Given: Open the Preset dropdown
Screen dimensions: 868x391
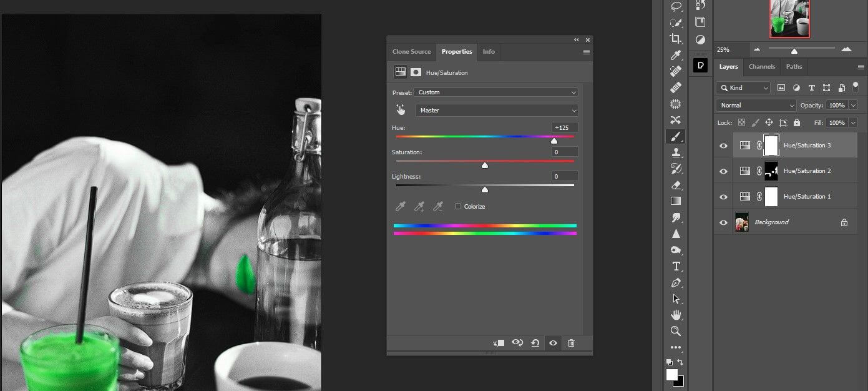Looking at the screenshot, I should (x=496, y=92).
